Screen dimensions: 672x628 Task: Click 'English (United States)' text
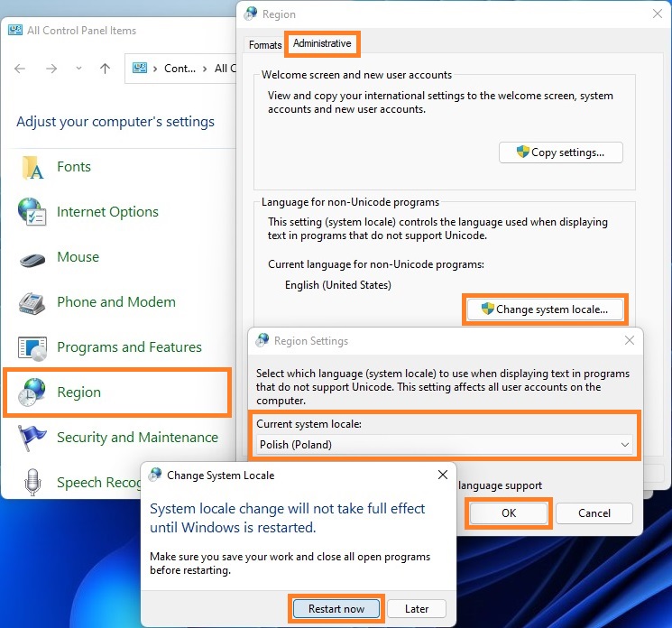pyautogui.click(x=337, y=285)
